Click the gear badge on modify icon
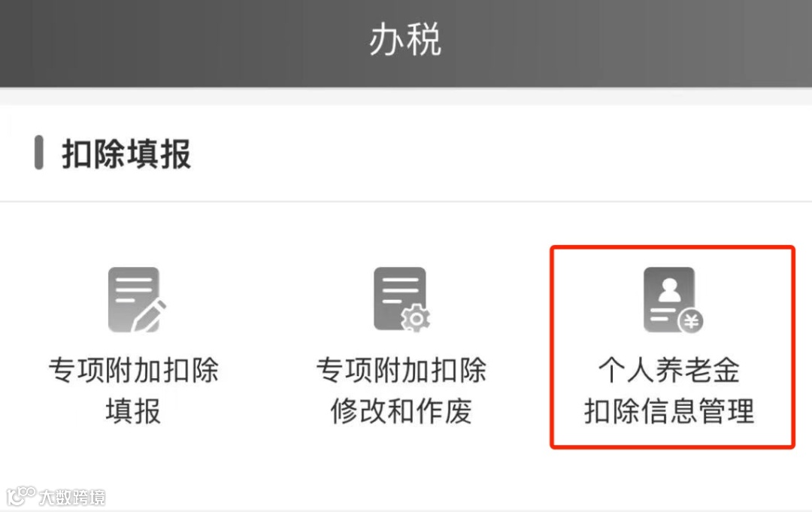812x512 pixels. click(416, 319)
